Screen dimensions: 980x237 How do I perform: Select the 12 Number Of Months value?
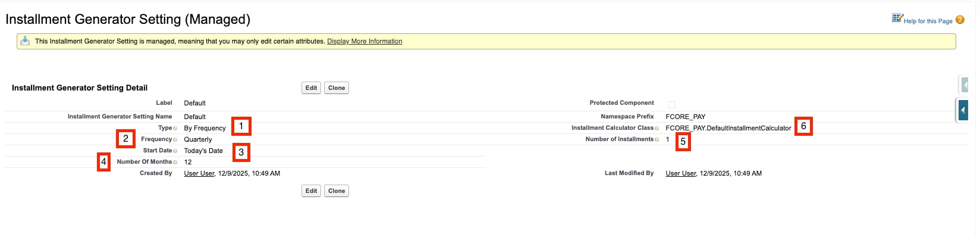pos(188,162)
